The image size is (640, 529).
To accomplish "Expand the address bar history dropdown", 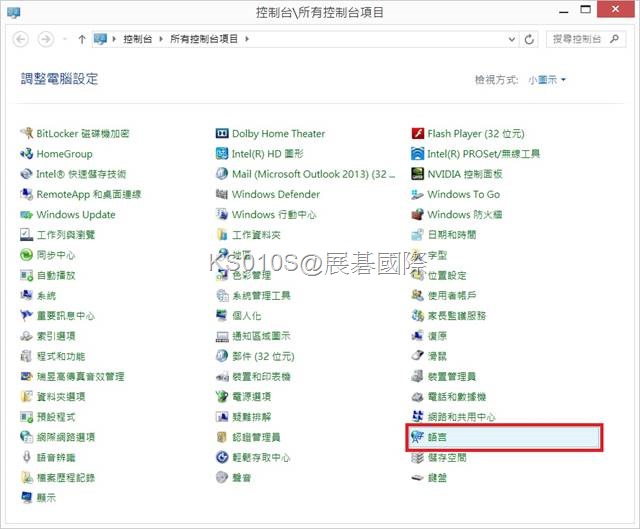I will click(511, 39).
